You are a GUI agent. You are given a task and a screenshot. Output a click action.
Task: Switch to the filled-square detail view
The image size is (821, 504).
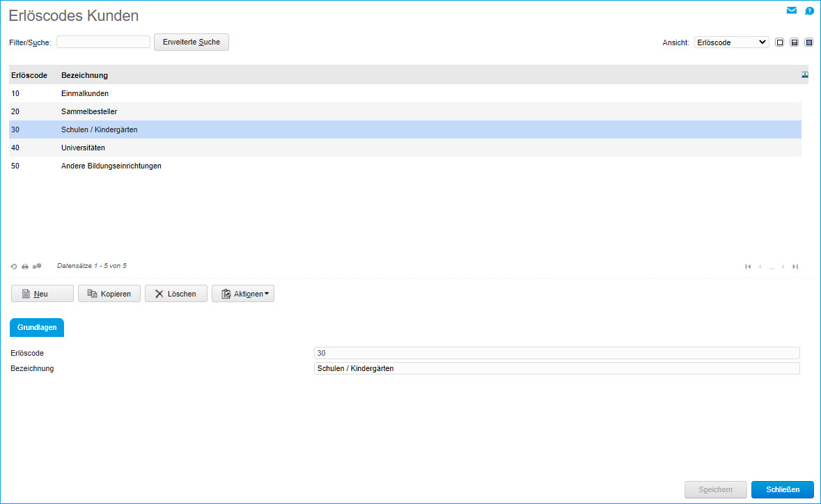(809, 42)
